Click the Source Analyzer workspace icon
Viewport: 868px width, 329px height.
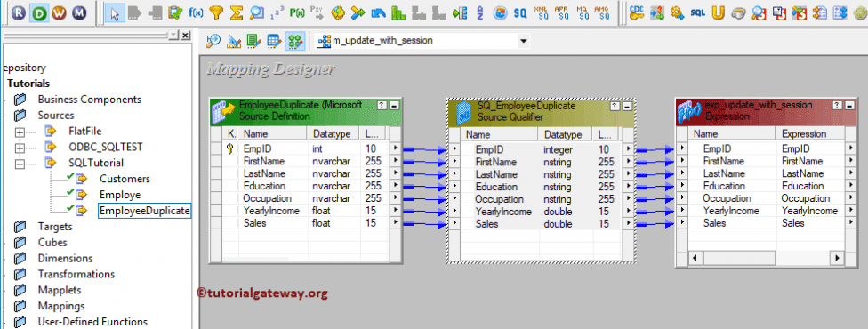coord(213,41)
